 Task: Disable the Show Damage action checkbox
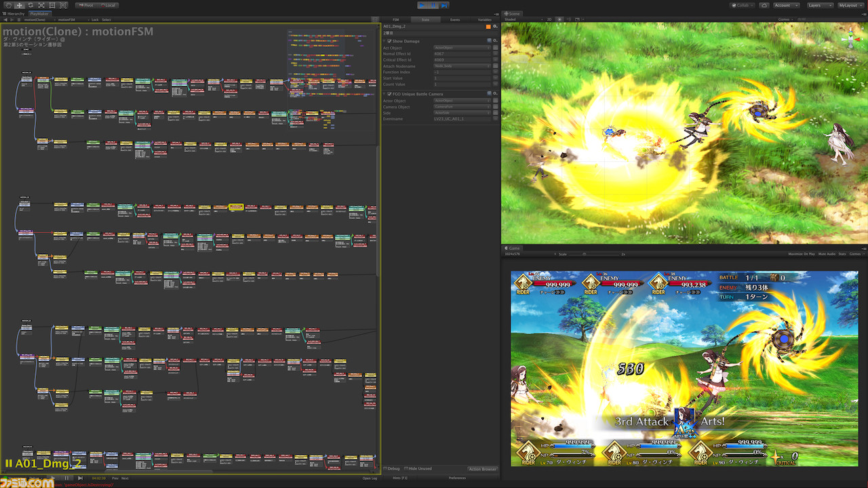[389, 41]
